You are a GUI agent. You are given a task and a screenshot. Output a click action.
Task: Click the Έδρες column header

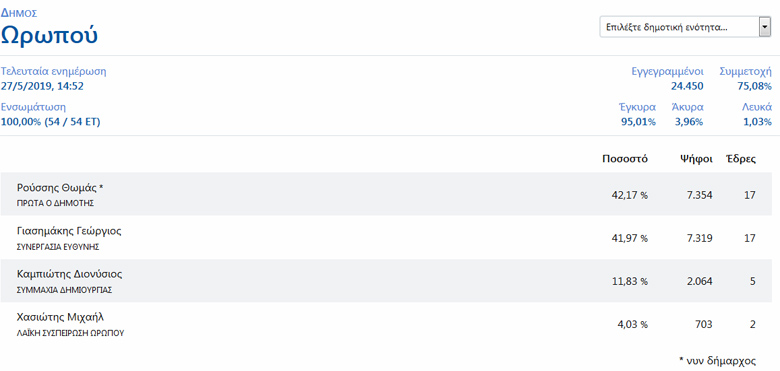pos(741,159)
